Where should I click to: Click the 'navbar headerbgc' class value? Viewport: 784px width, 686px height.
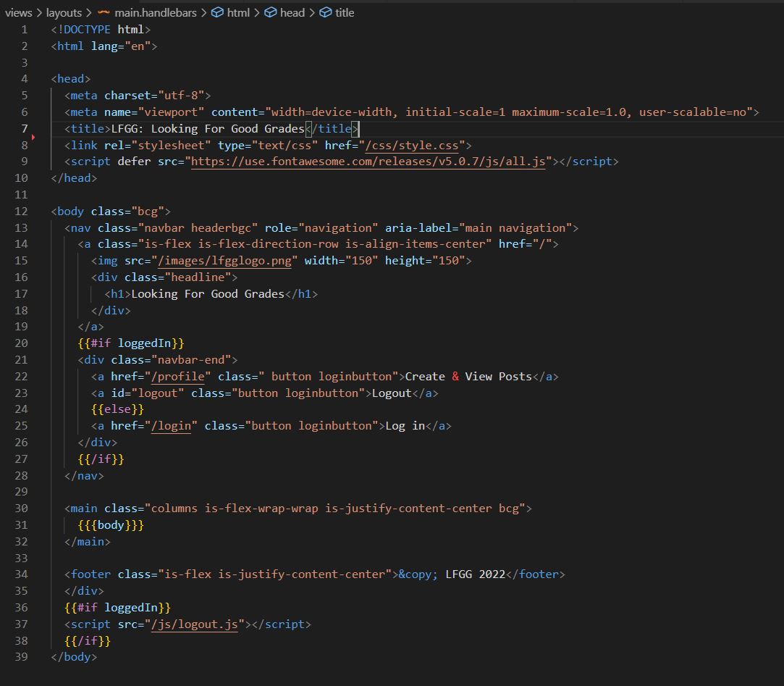click(x=198, y=228)
